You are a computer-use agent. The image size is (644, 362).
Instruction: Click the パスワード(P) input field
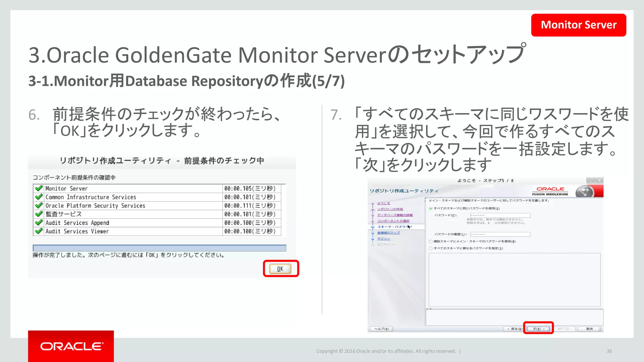500,215
